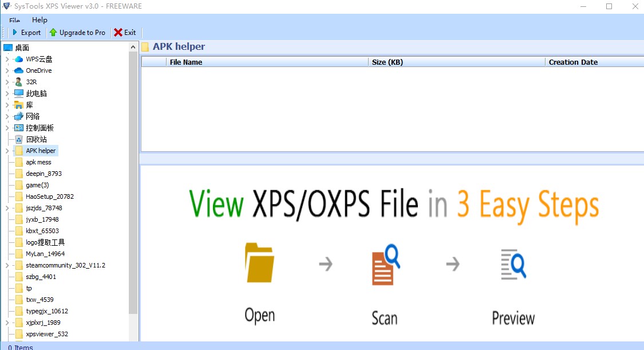Expand the APK helper folder node

[x=7, y=151]
